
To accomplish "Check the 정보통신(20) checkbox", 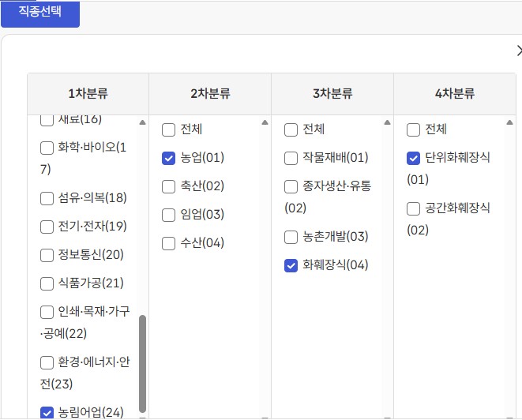I will pos(47,255).
